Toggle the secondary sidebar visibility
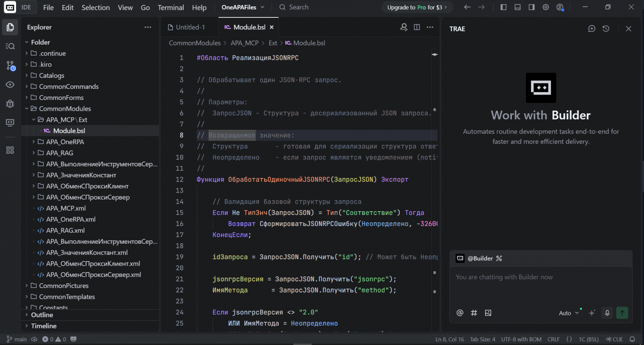The image size is (644, 345). [x=531, y=7]
